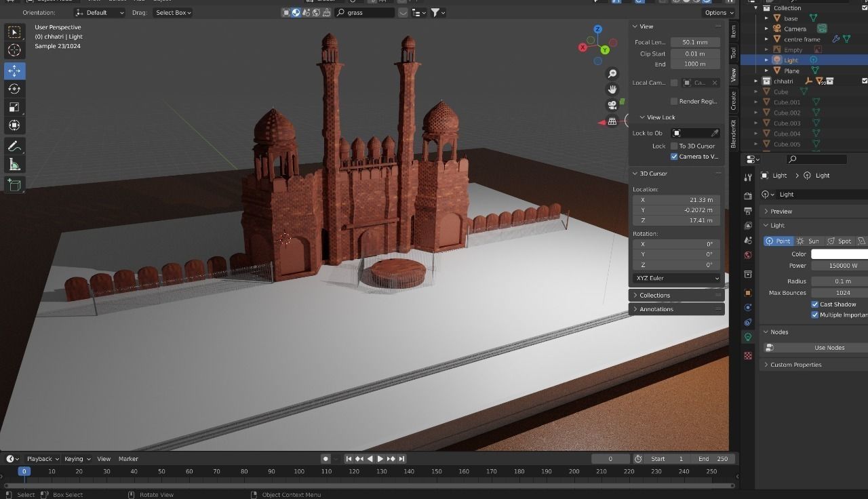Open the Physics properties tab icon

coord(748,308)
